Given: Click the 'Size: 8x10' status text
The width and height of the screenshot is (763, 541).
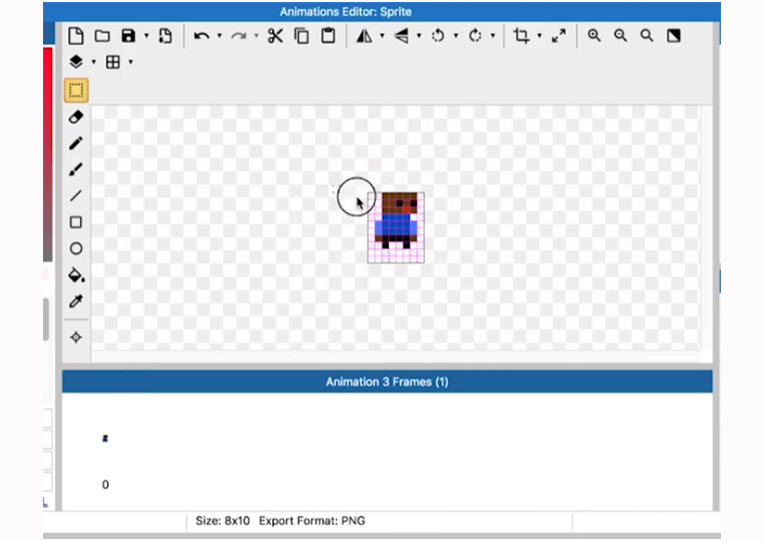Looking at the screenshot, I should pos(222,521).
